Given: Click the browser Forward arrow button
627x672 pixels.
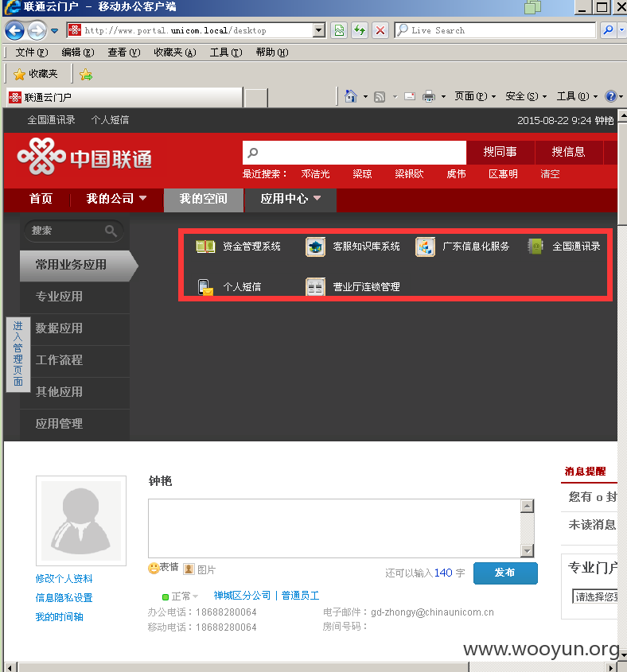Looking at the screenshot, I should (x=37, y=30).
